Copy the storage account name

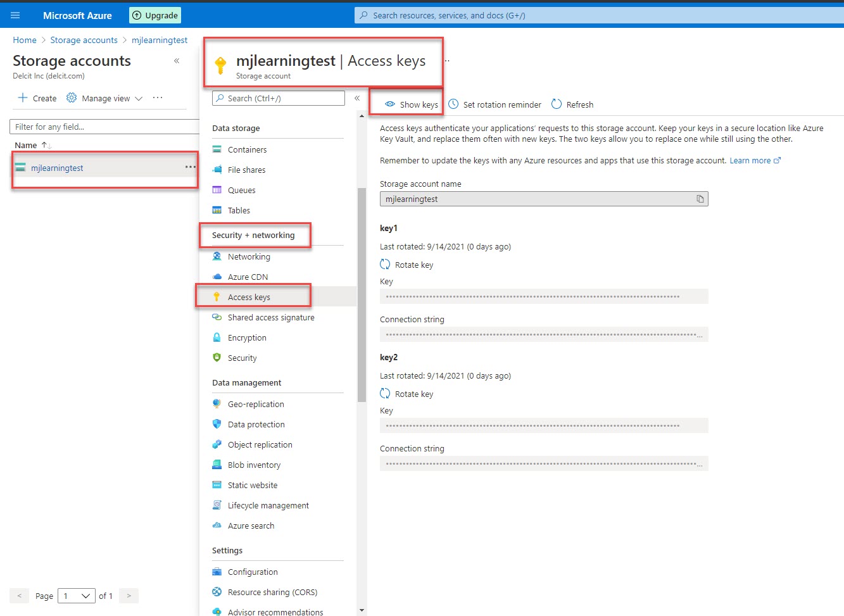(x=700, y=198)
